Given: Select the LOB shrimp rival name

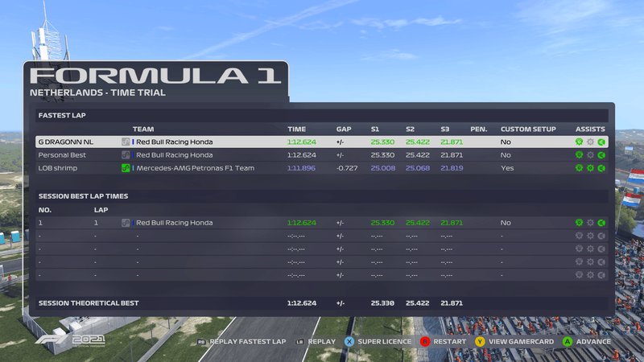Looking at the screenshot, I should [57, 168].
